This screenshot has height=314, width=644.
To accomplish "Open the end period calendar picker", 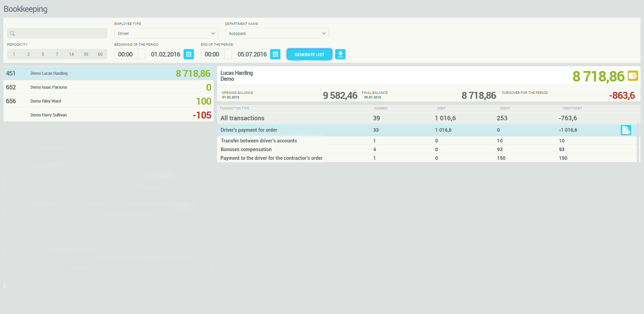I will (x=275, y=54).
